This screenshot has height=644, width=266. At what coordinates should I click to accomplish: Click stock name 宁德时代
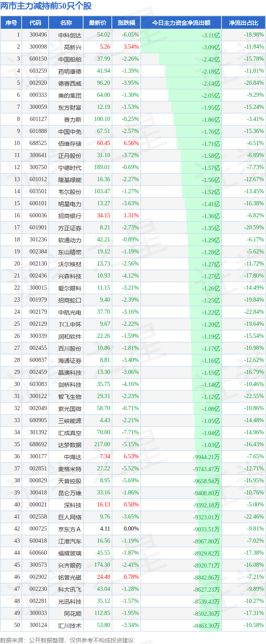point(70,167)
